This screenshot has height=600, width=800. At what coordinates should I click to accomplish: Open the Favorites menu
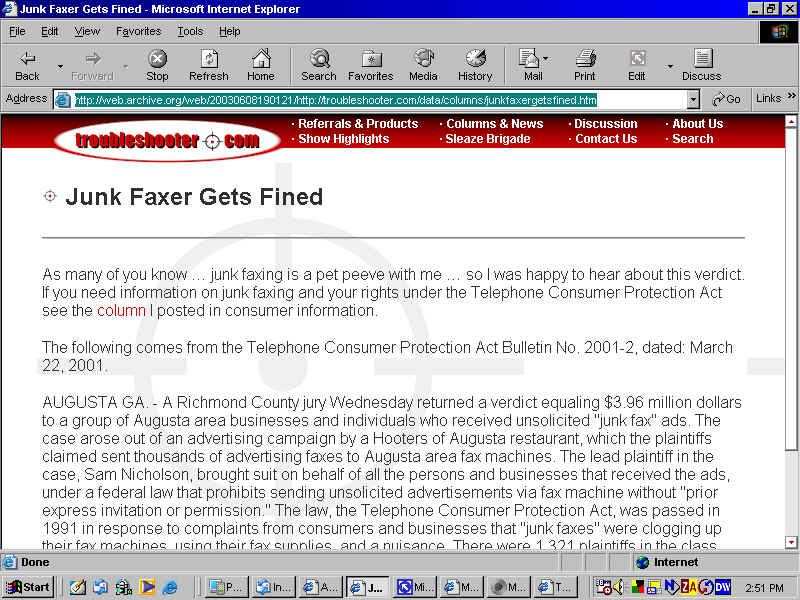pos(138,32)
